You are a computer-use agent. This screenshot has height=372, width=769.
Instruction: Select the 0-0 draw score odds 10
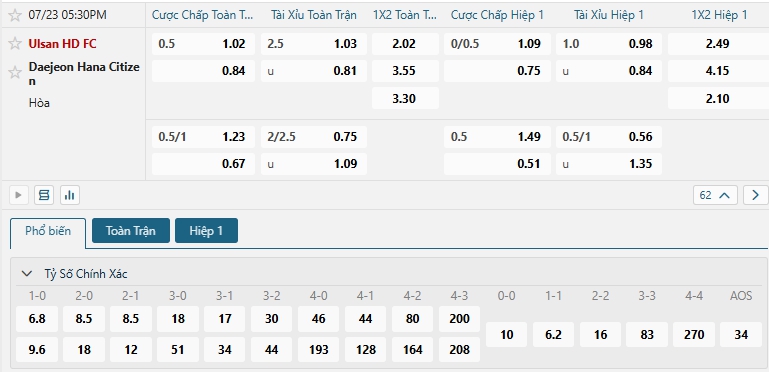[x=507, y=335]
